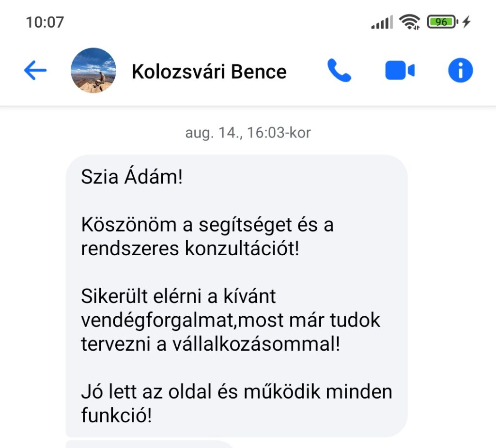Tap the 'Köszönöm a segítséget' text line
Image resolution: width=496 pixels, height=448 pixels.
[x=207, y=225]
